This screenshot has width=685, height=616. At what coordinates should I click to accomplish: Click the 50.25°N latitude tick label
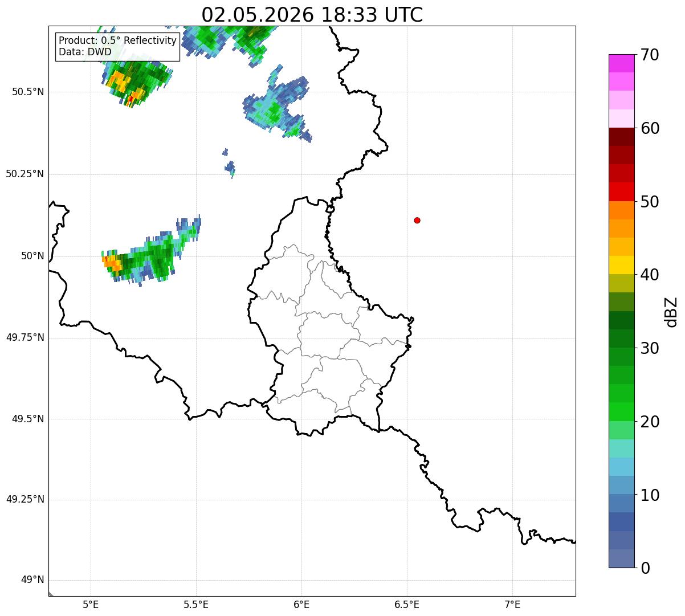tap(25, 174)
